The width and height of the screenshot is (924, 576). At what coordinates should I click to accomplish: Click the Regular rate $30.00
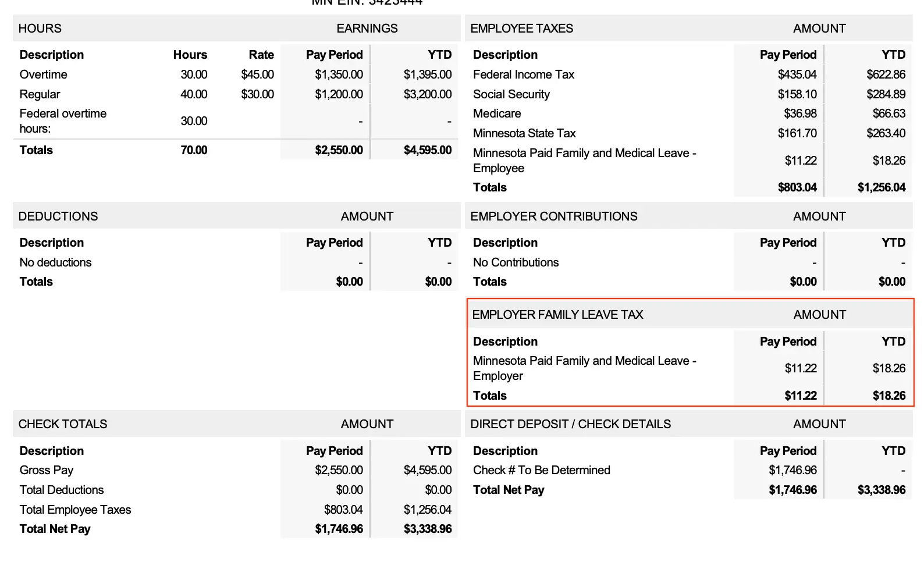257,94
